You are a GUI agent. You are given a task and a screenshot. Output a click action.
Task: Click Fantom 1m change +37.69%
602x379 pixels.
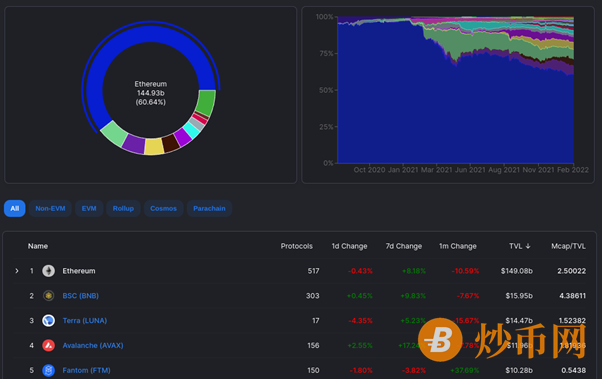point(465,370)
